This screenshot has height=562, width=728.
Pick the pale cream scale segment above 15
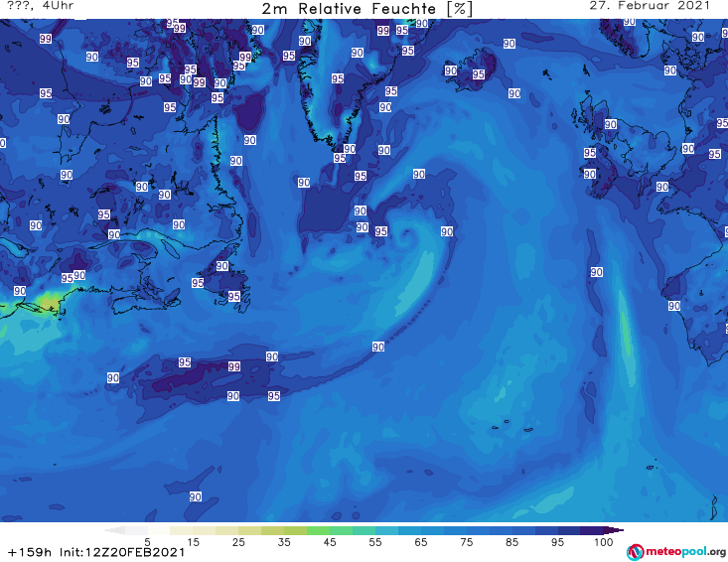(182, 530)
